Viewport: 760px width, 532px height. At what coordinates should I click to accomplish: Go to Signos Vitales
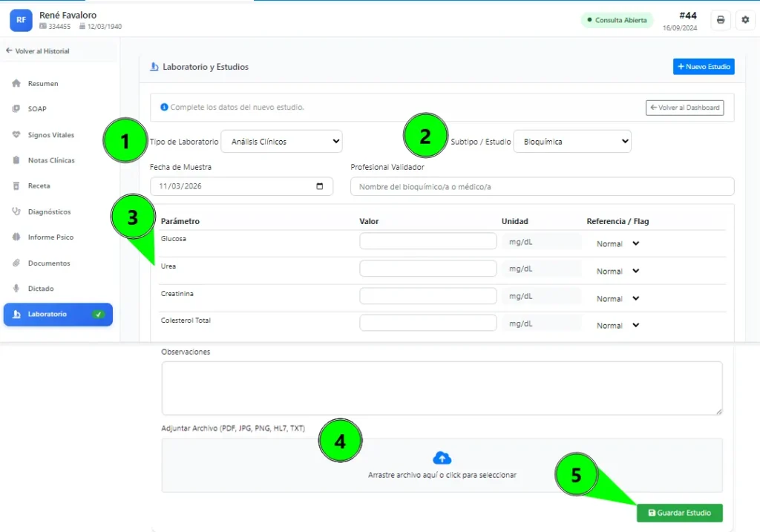pyautogui.click(x=58, y=135)
